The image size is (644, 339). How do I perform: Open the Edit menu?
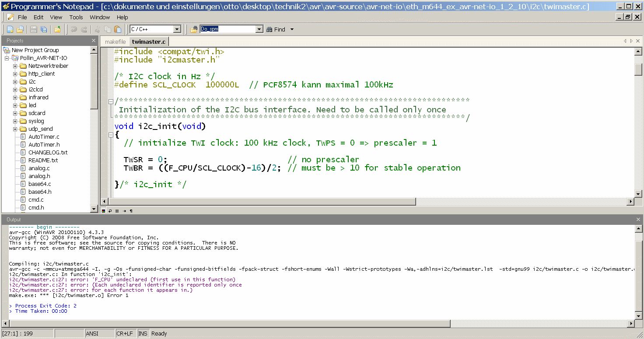[38, 17]
